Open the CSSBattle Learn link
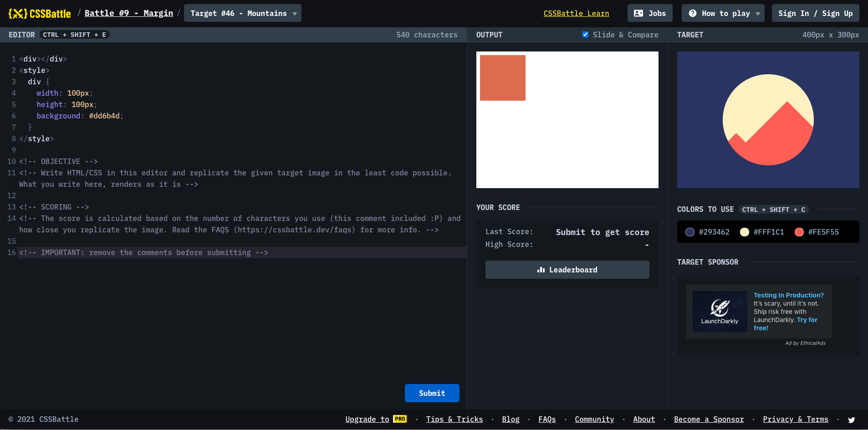This screenshot has height=430, width=868. pyautogui.click(x=576, y=13)
